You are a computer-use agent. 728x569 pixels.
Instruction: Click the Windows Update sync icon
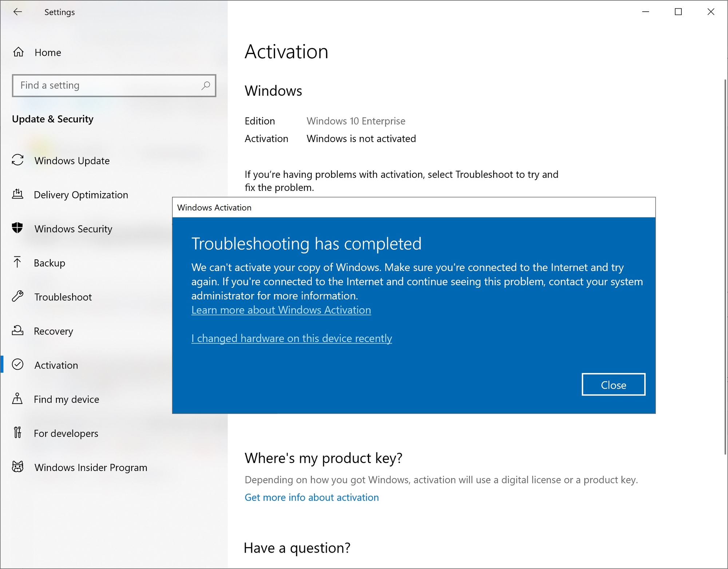pos(17,160)
